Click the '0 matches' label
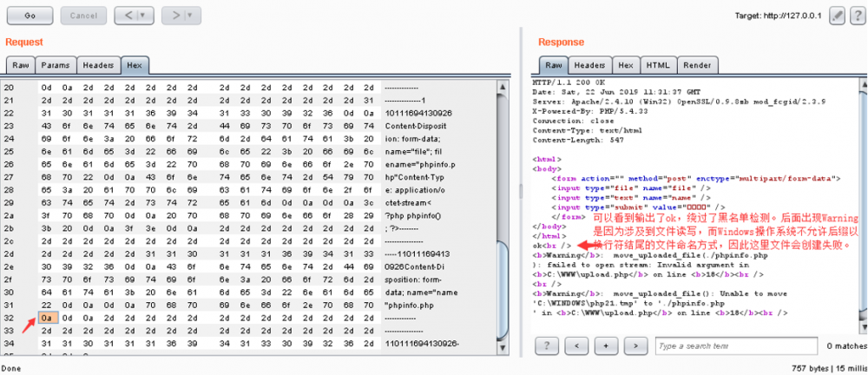The height and width of the screenshot is (375, 868). (x=847, y=345)
